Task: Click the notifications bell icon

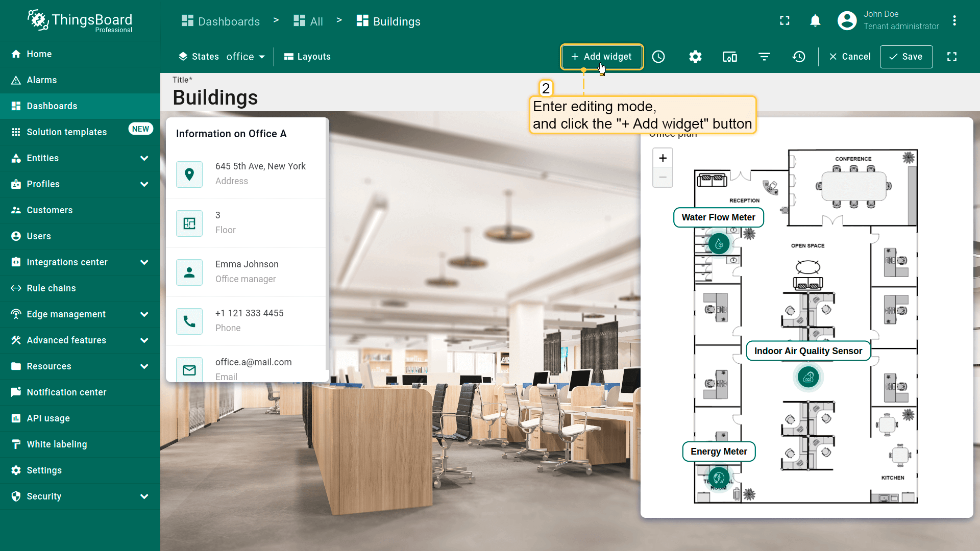Action: pyautogui.click(x=815, y=21)
